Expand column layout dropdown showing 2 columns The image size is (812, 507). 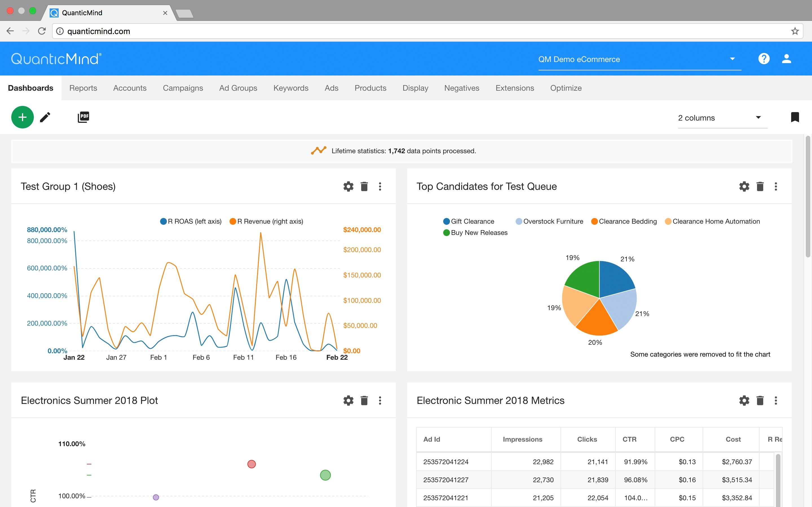pyautogui.click(x=719, y=117)
